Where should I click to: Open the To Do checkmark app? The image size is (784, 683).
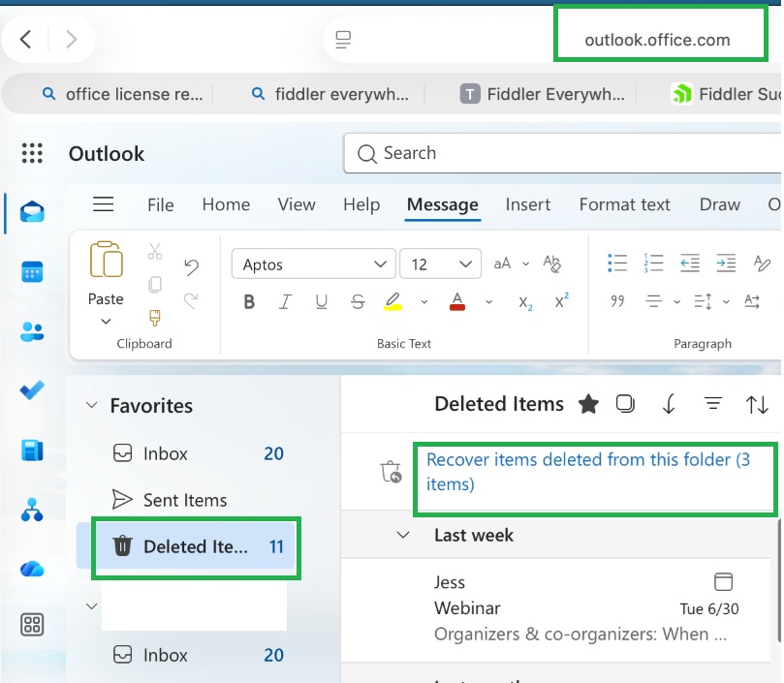point(32,390)
